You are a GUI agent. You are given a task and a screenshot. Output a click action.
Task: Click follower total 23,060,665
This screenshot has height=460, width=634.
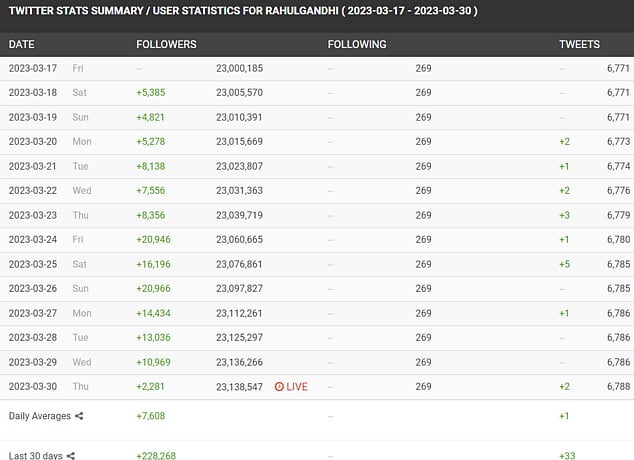239,239
